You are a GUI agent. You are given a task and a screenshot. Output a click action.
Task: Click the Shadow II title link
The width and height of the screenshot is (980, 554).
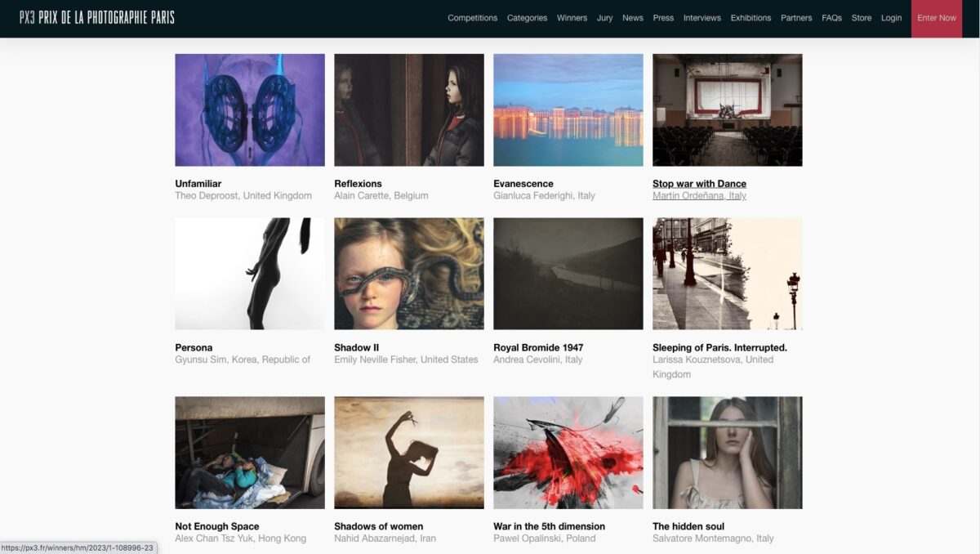(357, 347)
